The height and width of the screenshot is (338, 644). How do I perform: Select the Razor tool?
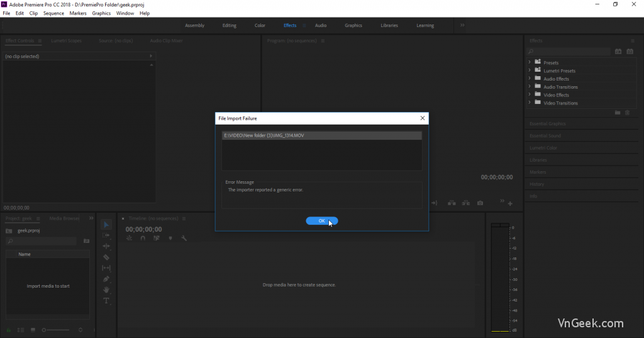point(106,257)
